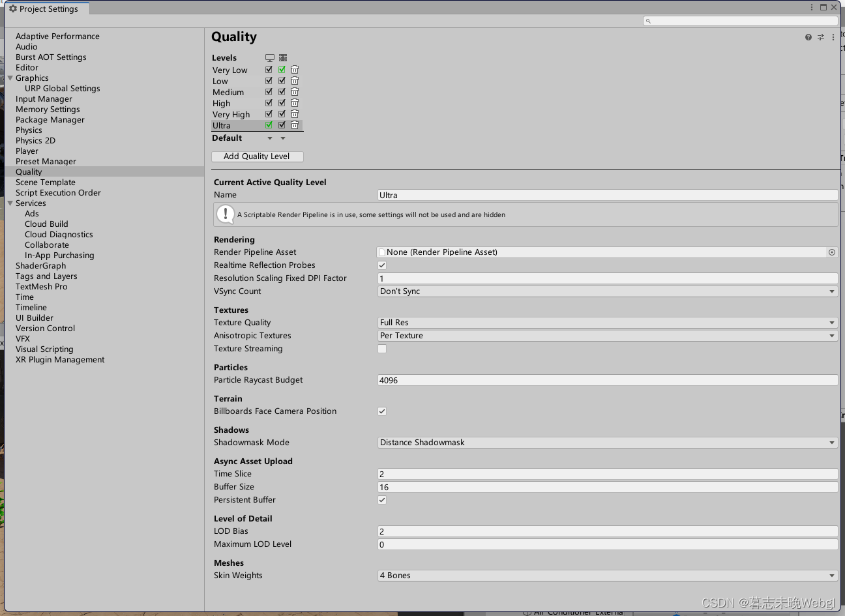Open the Skin Weights dropdown

(608, 576)
